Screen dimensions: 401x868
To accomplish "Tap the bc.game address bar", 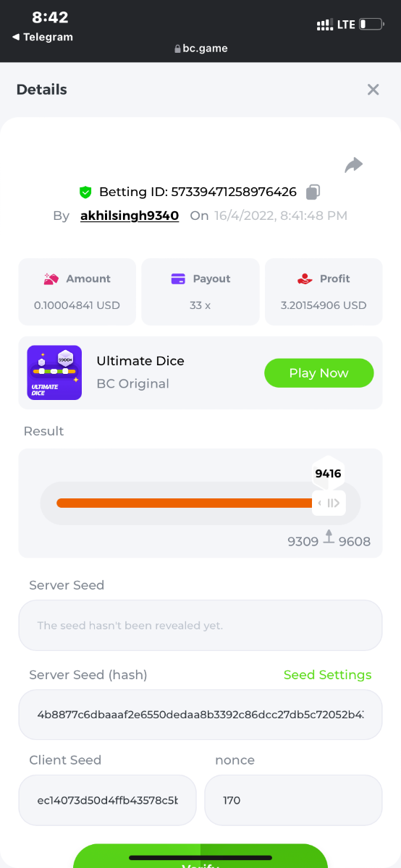I will point(200,48).
